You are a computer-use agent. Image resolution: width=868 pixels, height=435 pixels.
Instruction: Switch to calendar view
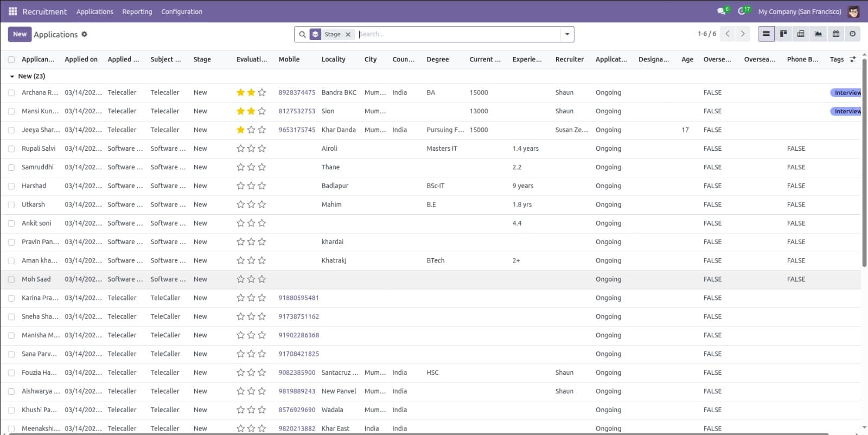click(835, 34)
